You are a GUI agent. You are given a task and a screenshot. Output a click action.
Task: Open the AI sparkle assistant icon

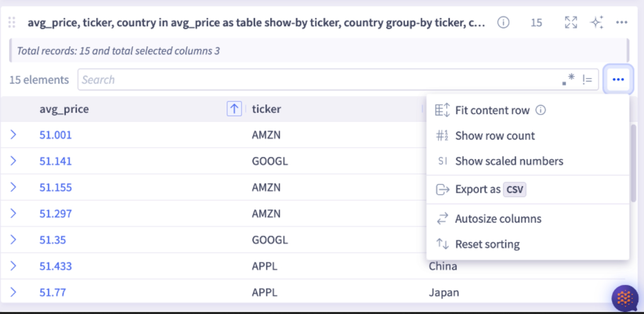(x=597, y=22)
